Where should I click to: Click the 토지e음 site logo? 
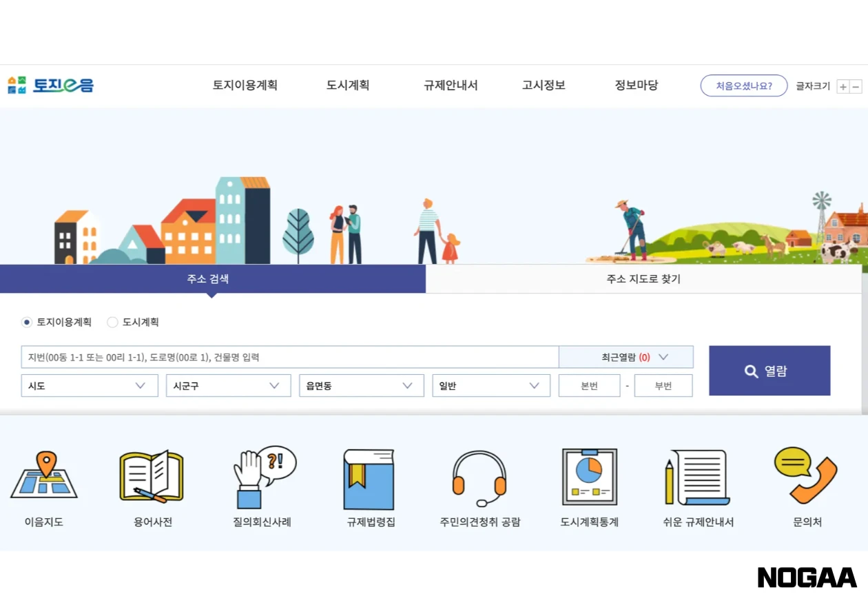tap(48, 85)
